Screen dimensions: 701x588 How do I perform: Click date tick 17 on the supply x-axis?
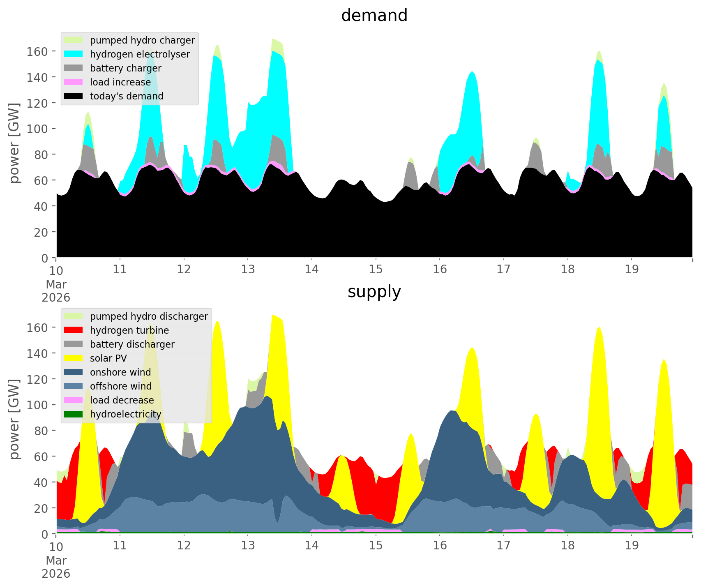[503, 546]
